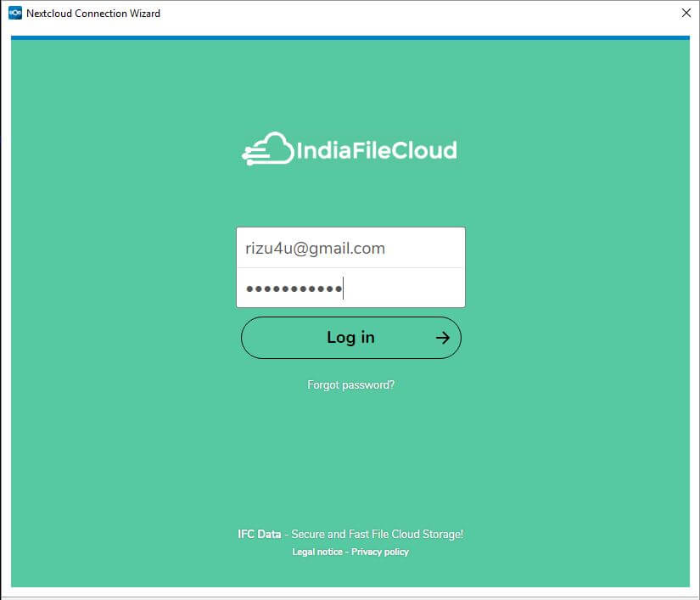Click the IFC Data link

click(x=260, y=534)
